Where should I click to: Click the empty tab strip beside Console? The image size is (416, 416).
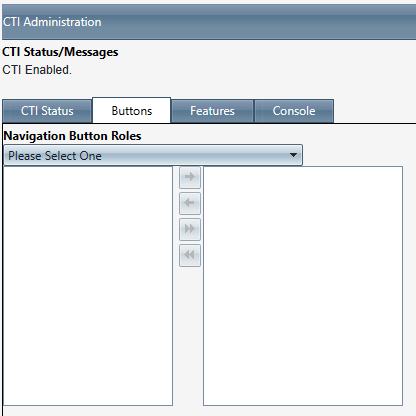click(x=375, y=111)
